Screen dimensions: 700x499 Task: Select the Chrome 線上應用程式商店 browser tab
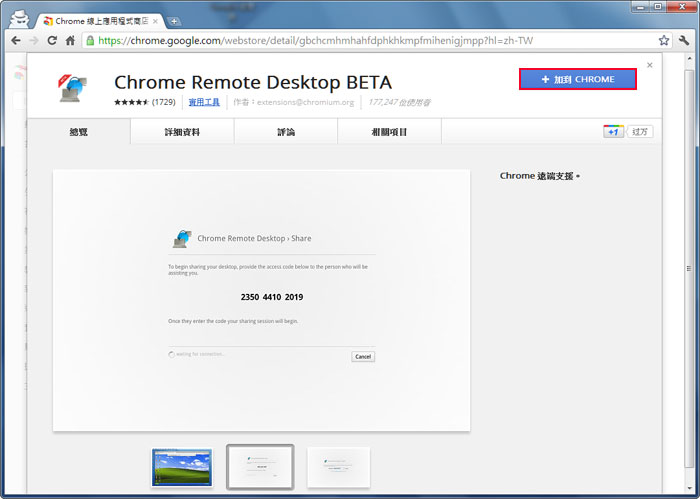click(100, 21)
